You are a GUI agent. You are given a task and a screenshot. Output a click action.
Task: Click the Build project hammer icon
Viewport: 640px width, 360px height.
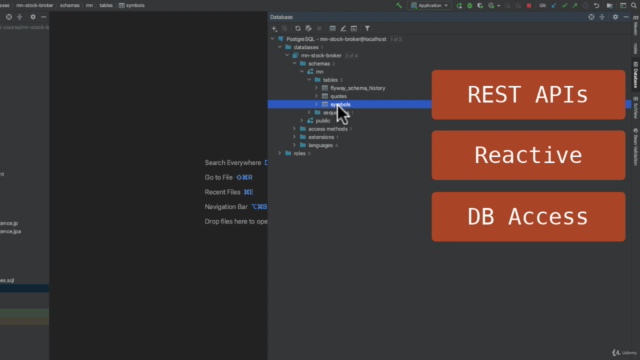click(x=399, y=5)
